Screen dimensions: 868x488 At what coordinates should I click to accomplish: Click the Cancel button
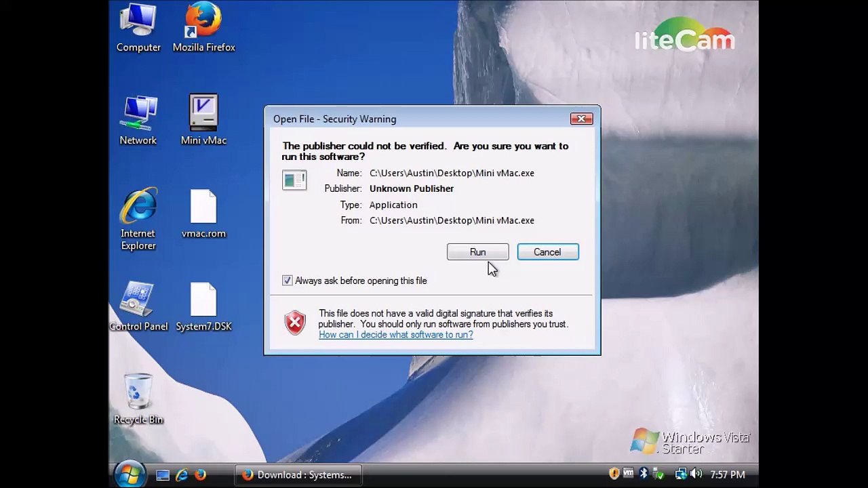[547, 252]
